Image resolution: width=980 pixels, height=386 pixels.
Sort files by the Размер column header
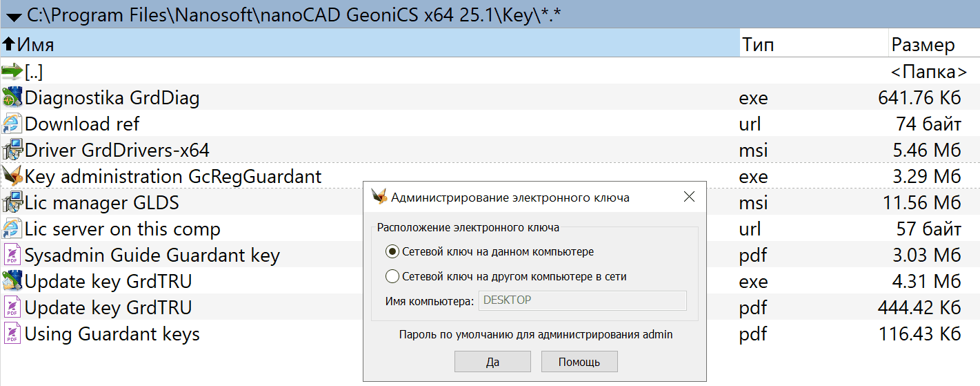923,45
